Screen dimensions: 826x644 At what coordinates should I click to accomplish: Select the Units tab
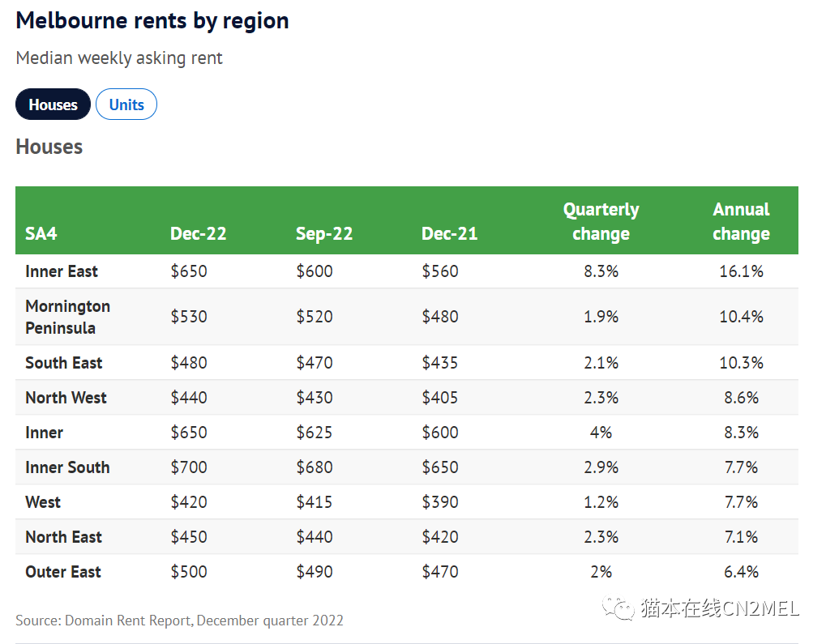126,104
